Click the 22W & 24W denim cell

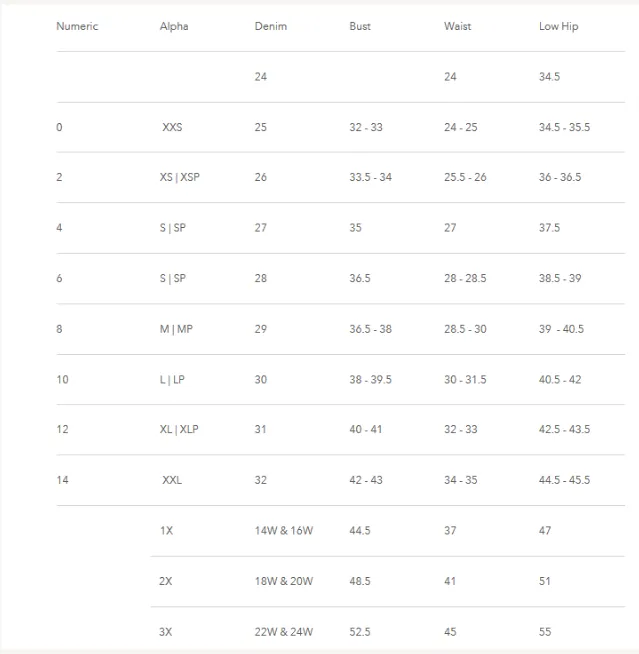click(284, 632)
